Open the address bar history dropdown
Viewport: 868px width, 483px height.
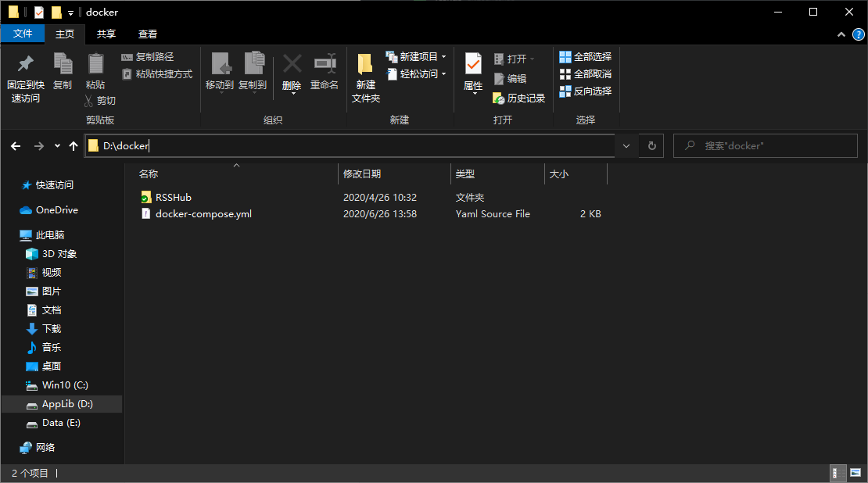coord(626,145)
